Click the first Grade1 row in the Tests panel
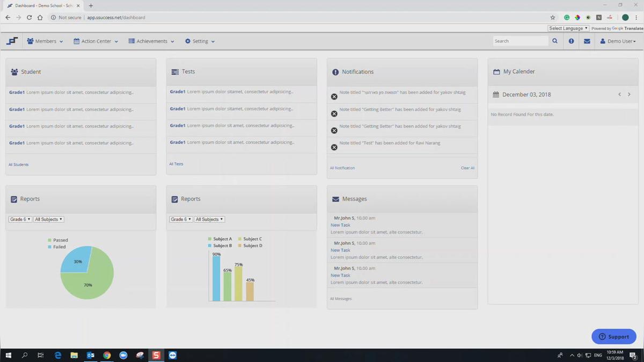The width and height of the screenshot is (644, 362). point(241,92)
